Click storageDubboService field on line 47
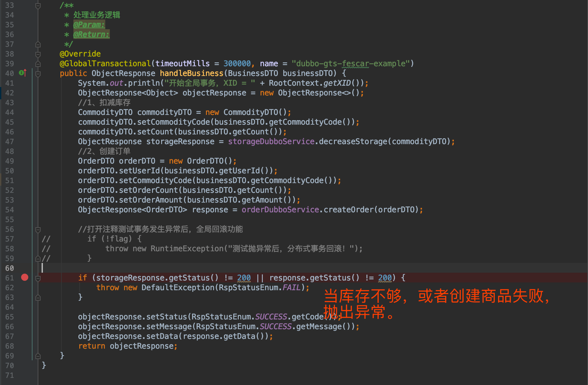This screenshot has height=385, width=588. tap(271, 142)
